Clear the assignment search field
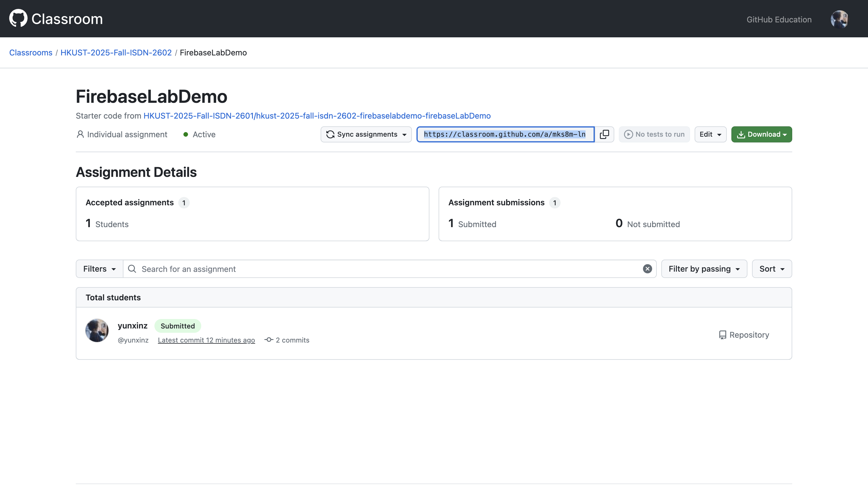 [647, 269]
